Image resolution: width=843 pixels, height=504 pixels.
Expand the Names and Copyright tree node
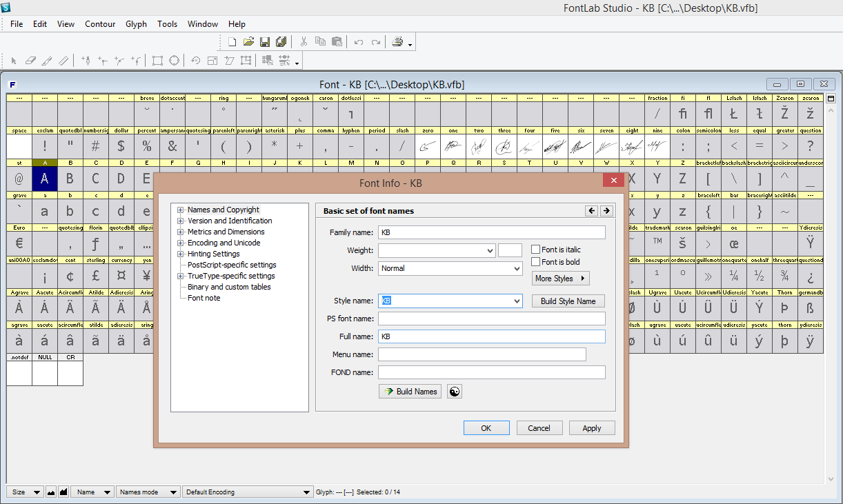pyautogui.click(x=181, y=210)
